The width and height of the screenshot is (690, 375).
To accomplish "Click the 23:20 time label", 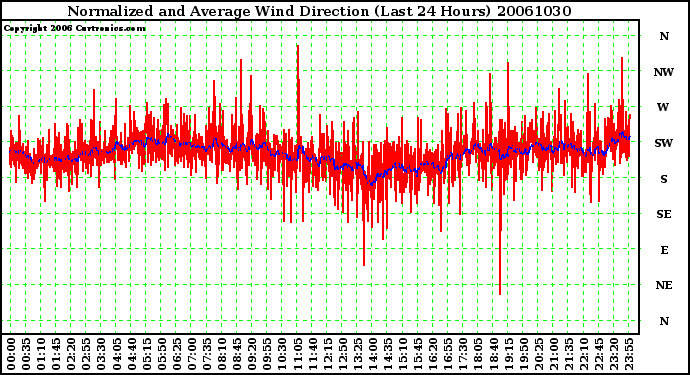I will point(614,354).
